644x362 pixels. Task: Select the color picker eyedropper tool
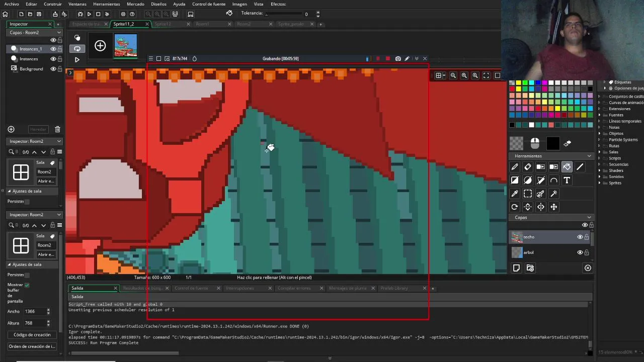[x=515, y=194]
